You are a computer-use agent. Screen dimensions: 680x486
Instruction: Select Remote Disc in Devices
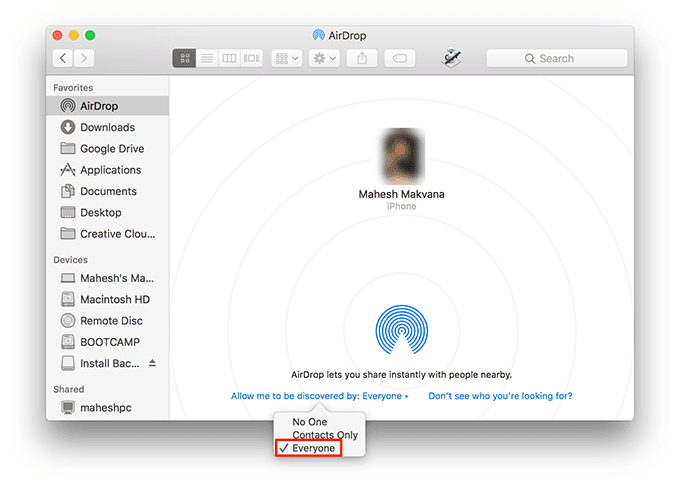point(108,320)
